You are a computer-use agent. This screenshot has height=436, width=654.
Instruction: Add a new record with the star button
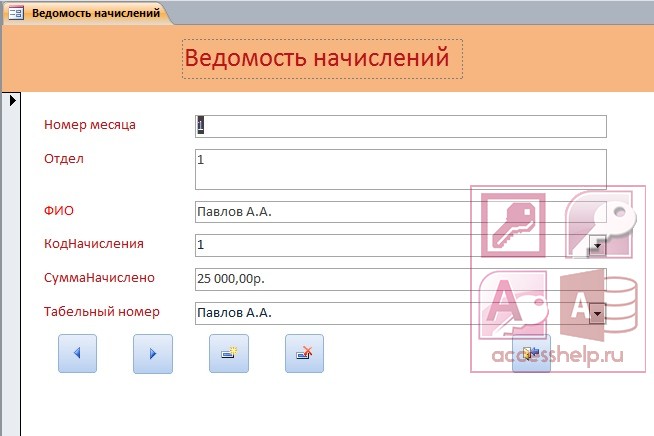229,353
